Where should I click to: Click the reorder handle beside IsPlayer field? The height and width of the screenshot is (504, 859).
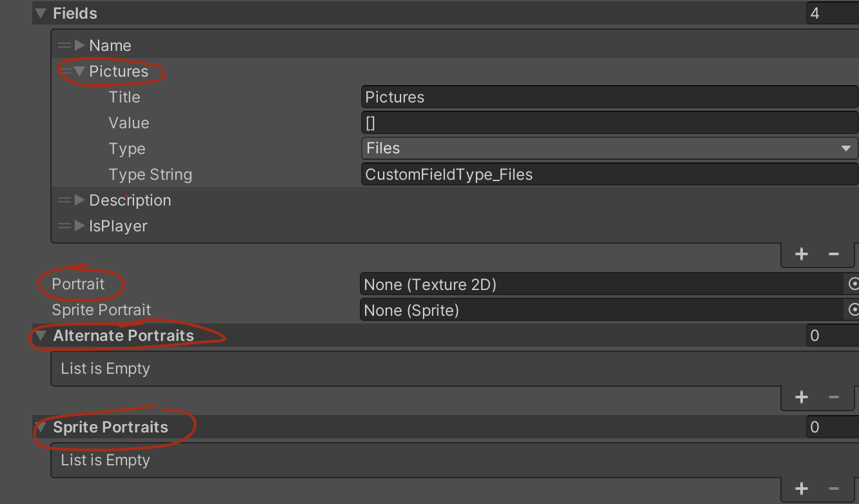click(x=64, y=226)
